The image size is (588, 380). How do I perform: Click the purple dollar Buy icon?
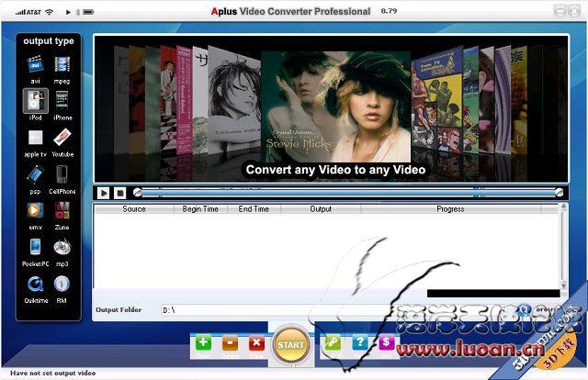coord(386,343)
